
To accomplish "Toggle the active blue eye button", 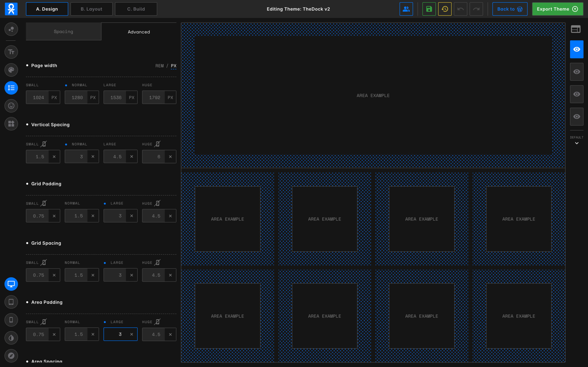I will pos(577,49).
